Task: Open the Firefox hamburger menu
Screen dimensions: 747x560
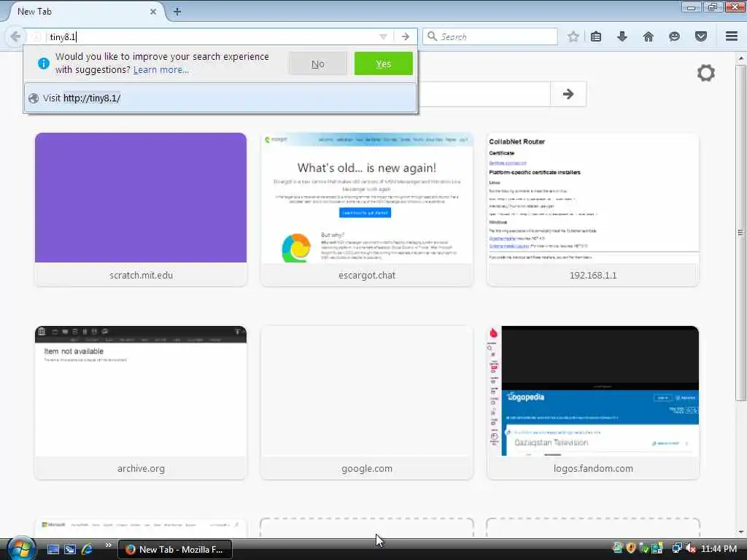Action: click(x=731, y=36)
